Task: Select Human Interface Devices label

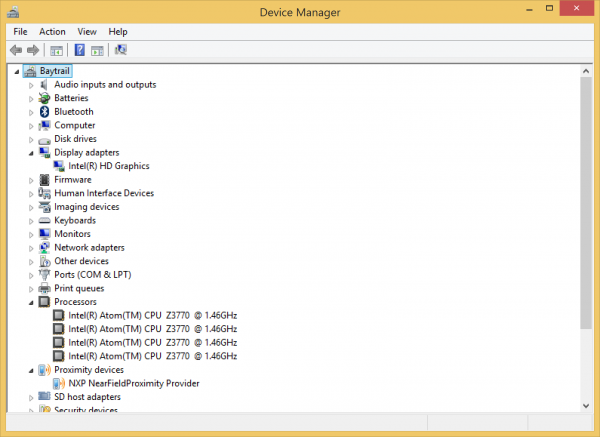Action: click(104, 193)
